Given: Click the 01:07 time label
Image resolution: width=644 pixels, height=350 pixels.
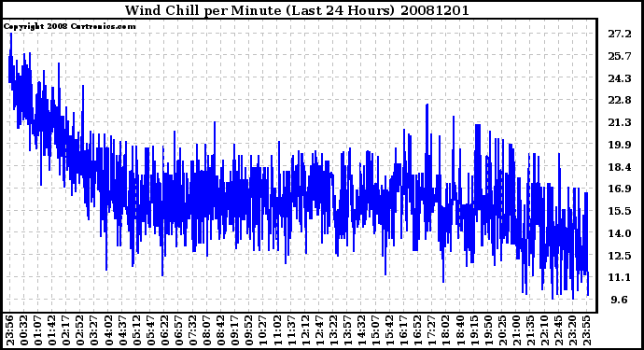Looking at the screenshot, I should tap(38, 330).
